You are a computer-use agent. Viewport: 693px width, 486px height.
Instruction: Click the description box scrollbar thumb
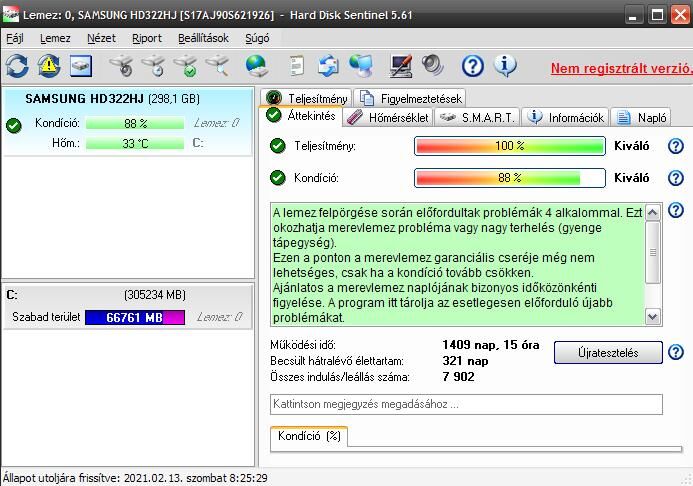(x=653, y=252)
